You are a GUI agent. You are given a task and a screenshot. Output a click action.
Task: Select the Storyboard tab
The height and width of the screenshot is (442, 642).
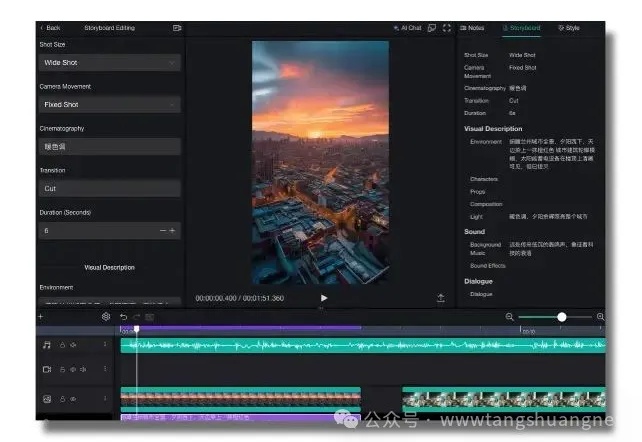coord(521,28)
